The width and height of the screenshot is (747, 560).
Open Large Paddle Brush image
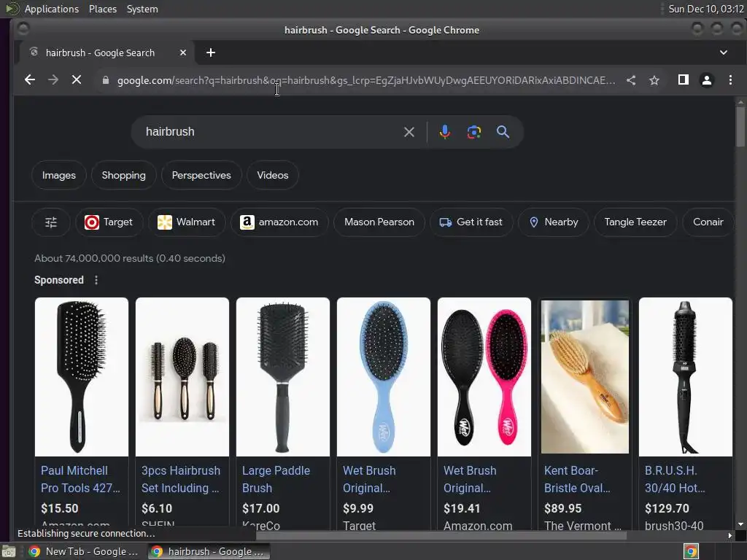tap(282, 377)
